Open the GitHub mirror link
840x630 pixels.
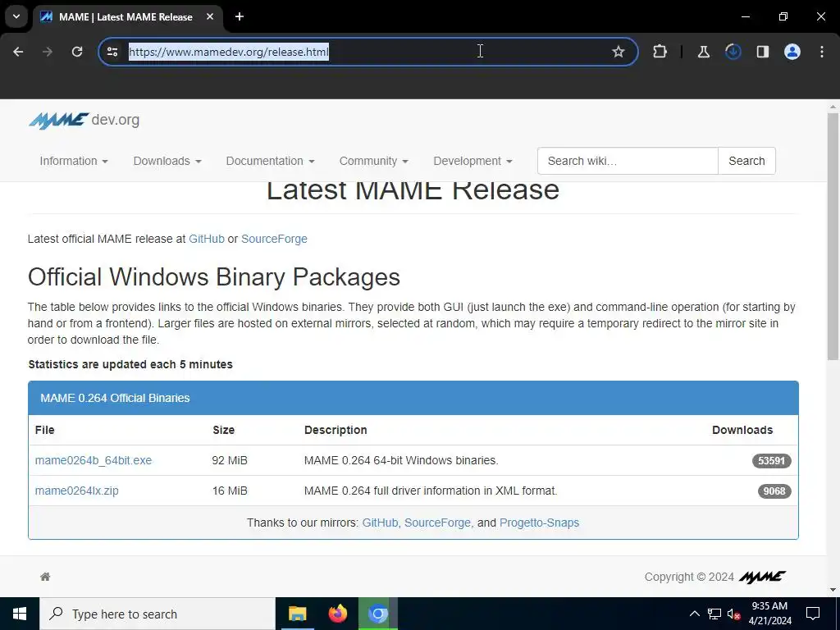tap(380, 523)
